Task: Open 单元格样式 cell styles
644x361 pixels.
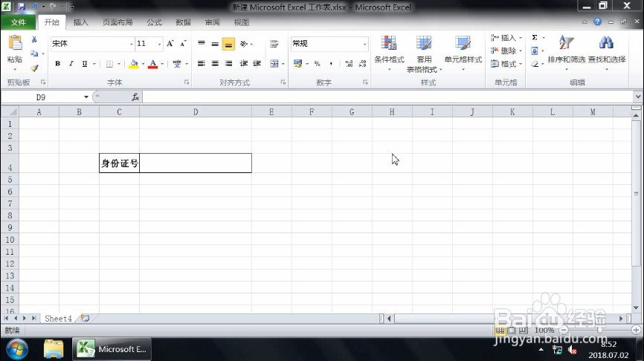Action: point(463,53)
